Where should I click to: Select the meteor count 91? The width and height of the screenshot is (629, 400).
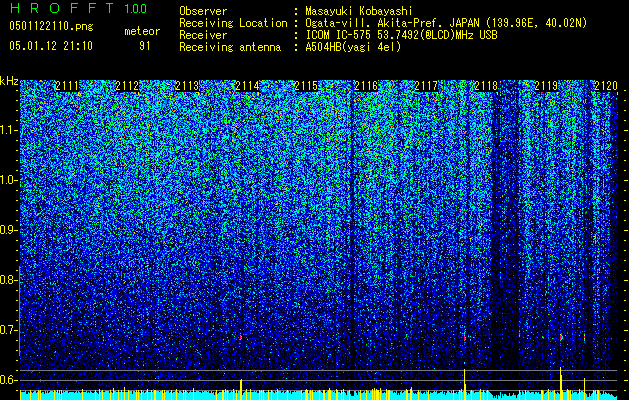145,46
